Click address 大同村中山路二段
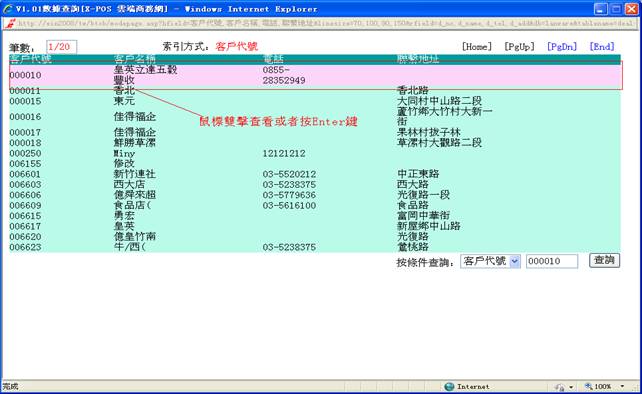The width and height of the screenshot is (642, 394). click(439, 101)
